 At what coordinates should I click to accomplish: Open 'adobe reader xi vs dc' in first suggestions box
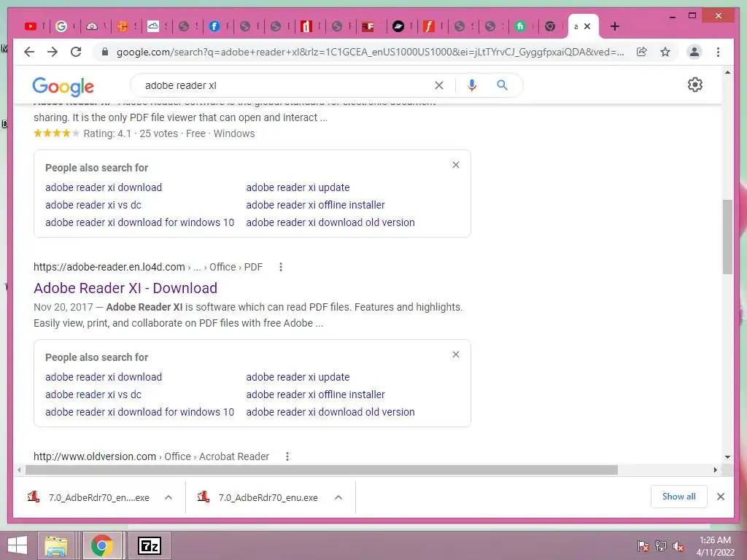(93, 205)
